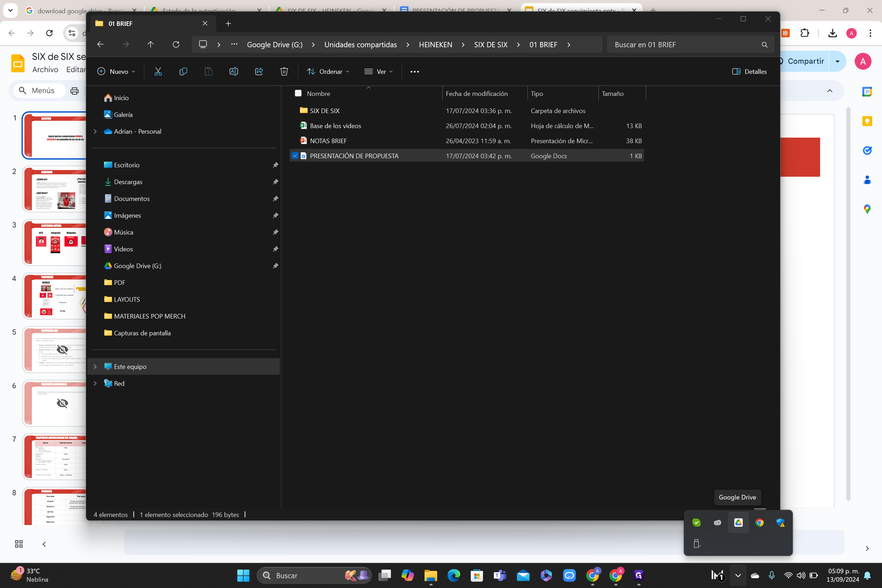
Task: Open the Ver view dropdown
Action: coord(379,72)
